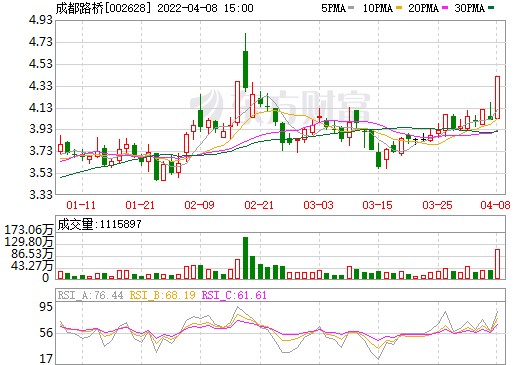The image size is (520, 365).
Task: Click the 03-25 date label
Action: pyautogui.click(x=437, y=205)
